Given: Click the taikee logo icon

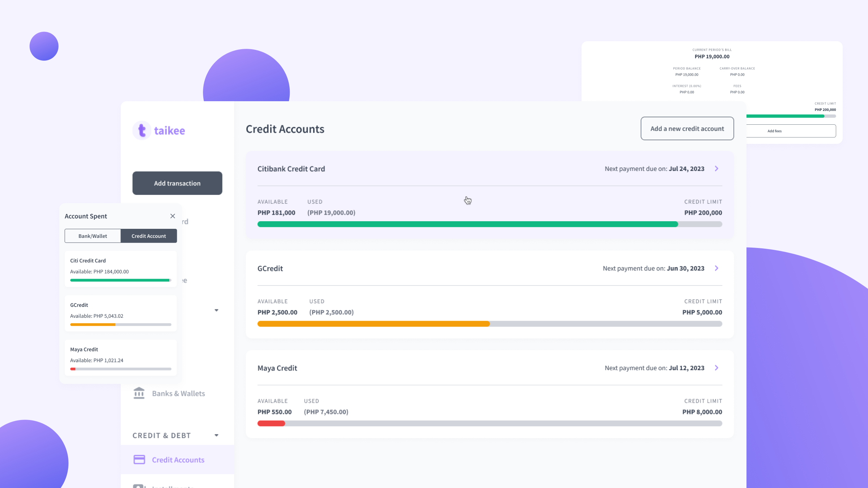Looking at the screenshot, I should (x=142, y=130).
